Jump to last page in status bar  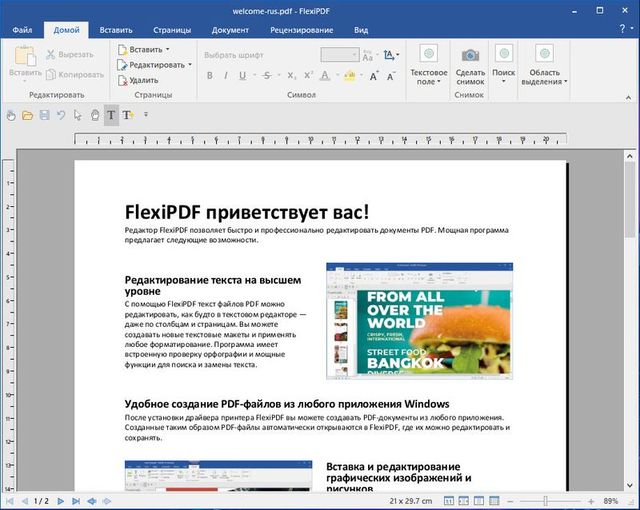pos(77,500)
